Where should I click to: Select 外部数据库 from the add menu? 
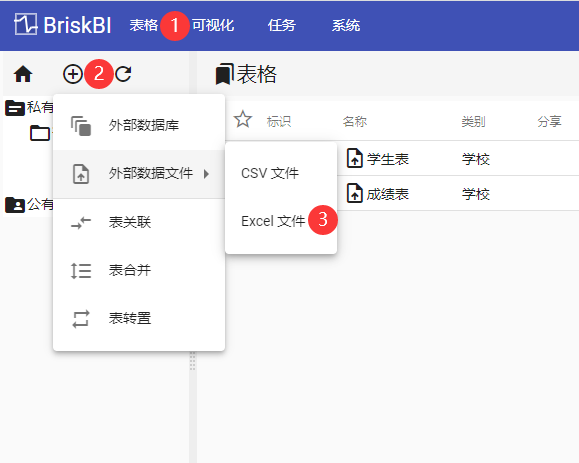pyautogui.click(x=139, y=126)
